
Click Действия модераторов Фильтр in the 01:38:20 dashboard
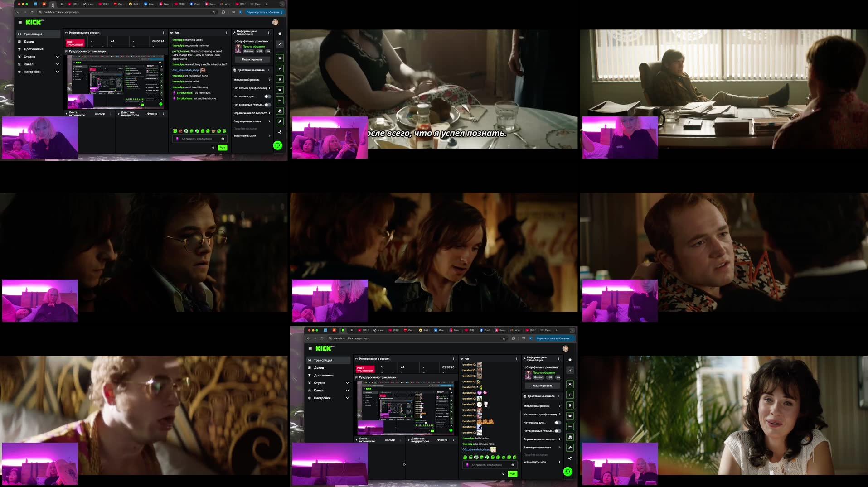click(x=442, y=440)
